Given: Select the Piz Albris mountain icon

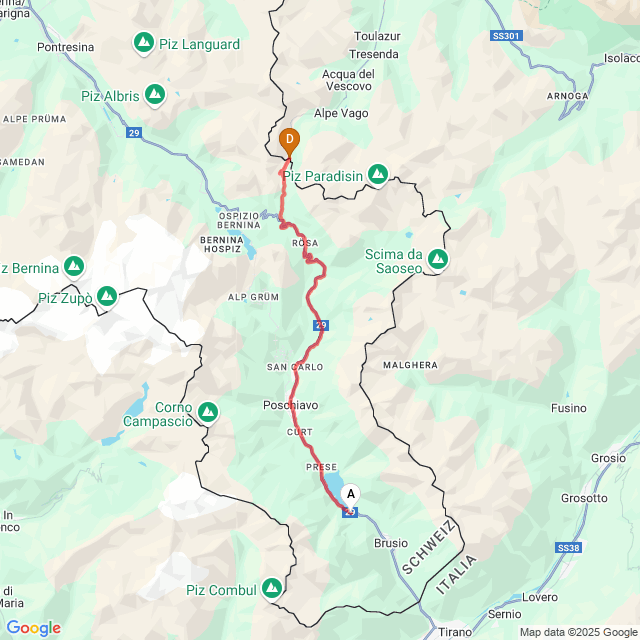Looking at the screenshot, I should (155, 95).
